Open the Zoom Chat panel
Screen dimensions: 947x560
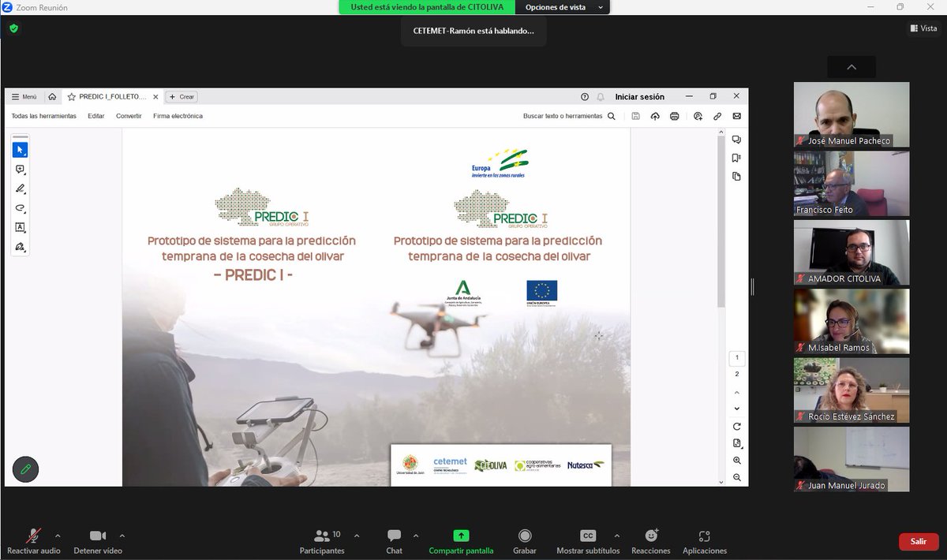tap(394, 541)
